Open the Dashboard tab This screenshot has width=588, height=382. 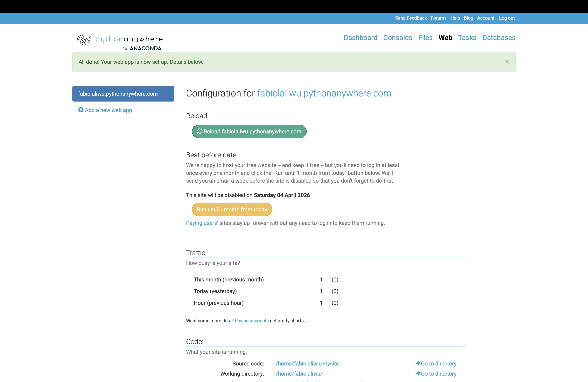coord(360,38)
